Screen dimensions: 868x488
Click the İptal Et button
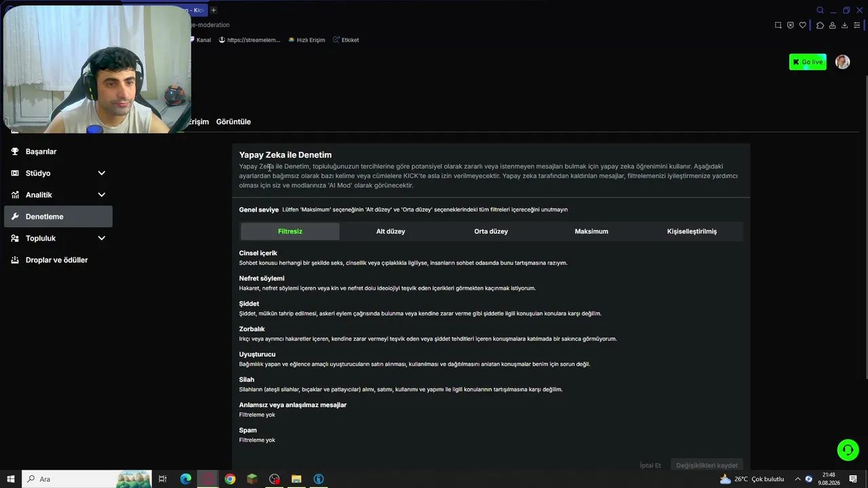coord(650,466)
